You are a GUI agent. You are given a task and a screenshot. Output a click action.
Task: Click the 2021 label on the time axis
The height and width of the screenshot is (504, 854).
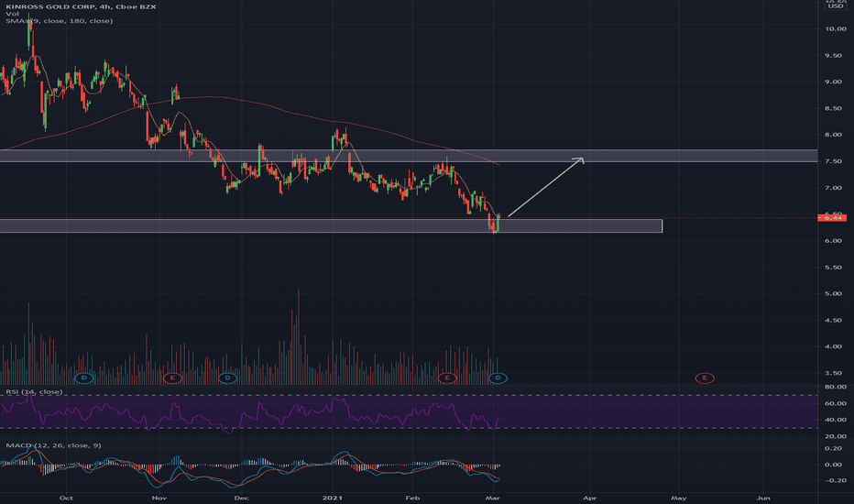coord(333,498)
